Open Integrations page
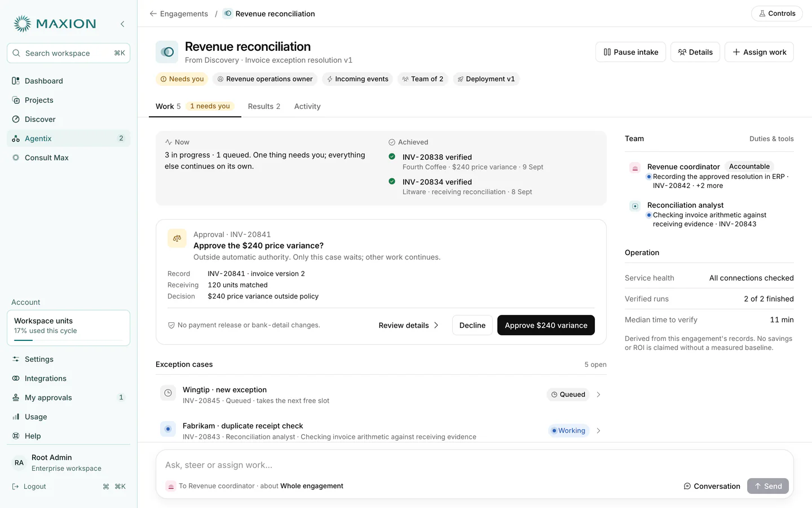 pos(68,378)
